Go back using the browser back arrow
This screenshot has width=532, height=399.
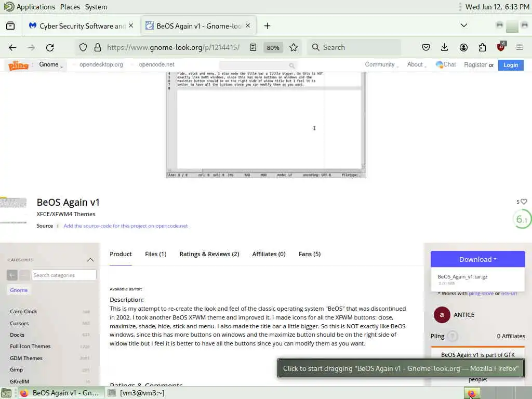point(12,47)
